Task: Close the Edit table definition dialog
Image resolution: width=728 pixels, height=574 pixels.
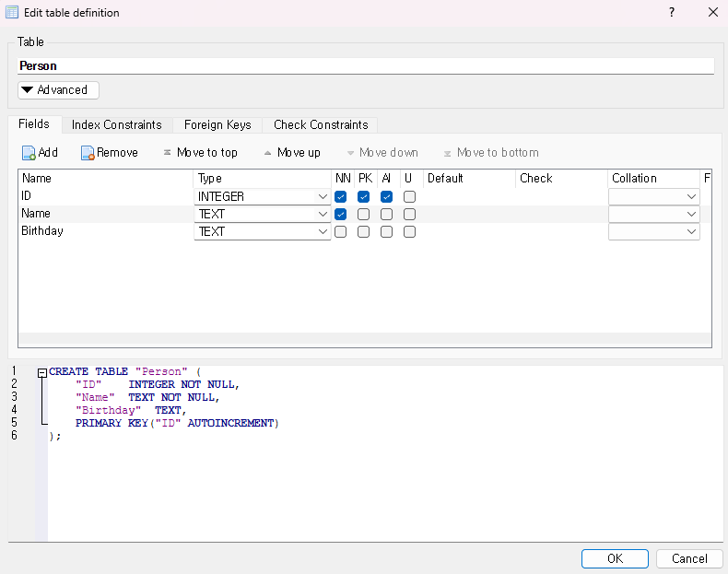Action: point(713,12)
